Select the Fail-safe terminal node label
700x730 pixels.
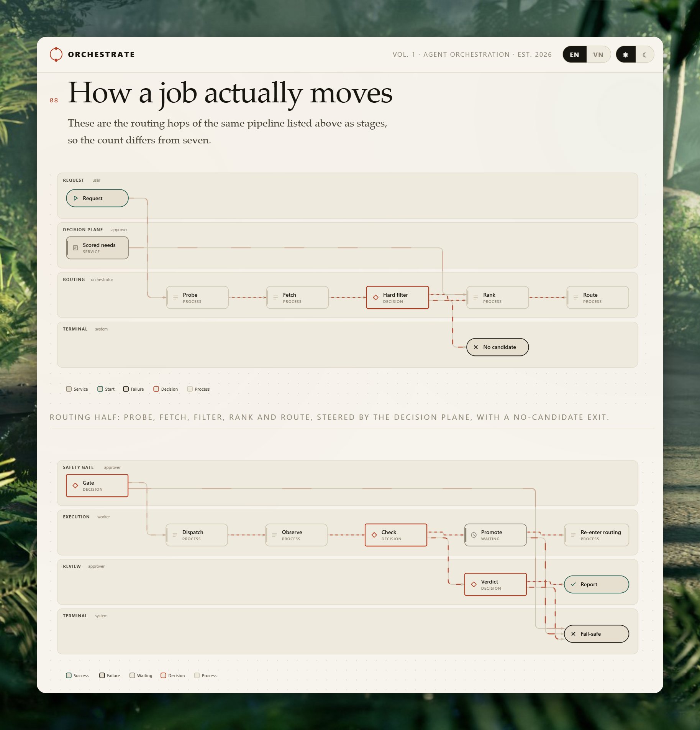(590, 634)
